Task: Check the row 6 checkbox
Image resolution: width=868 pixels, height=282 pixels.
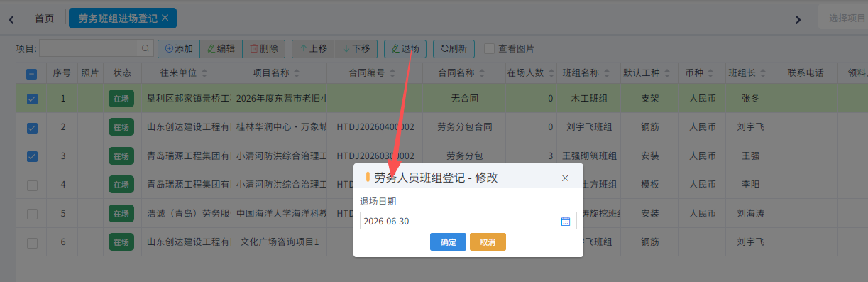Action: 32,243
